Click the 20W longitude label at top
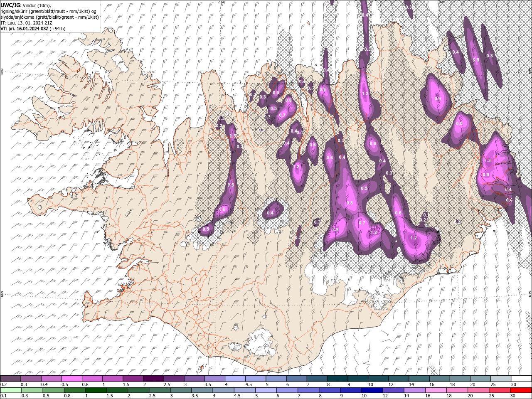 (x=222, y=2)
